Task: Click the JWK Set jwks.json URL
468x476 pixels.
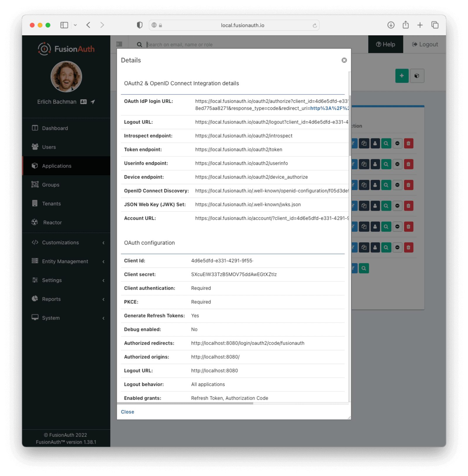Action: tap(248, 205)
